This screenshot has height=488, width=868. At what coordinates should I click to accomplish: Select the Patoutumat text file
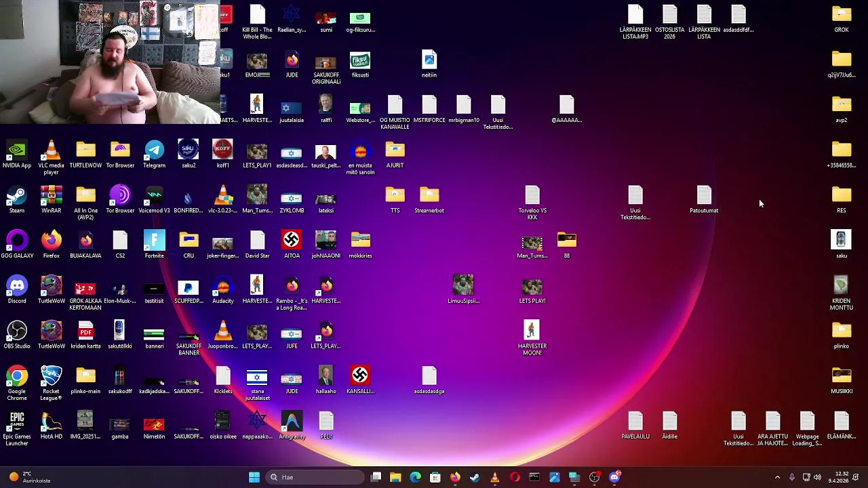coord(704,200)
